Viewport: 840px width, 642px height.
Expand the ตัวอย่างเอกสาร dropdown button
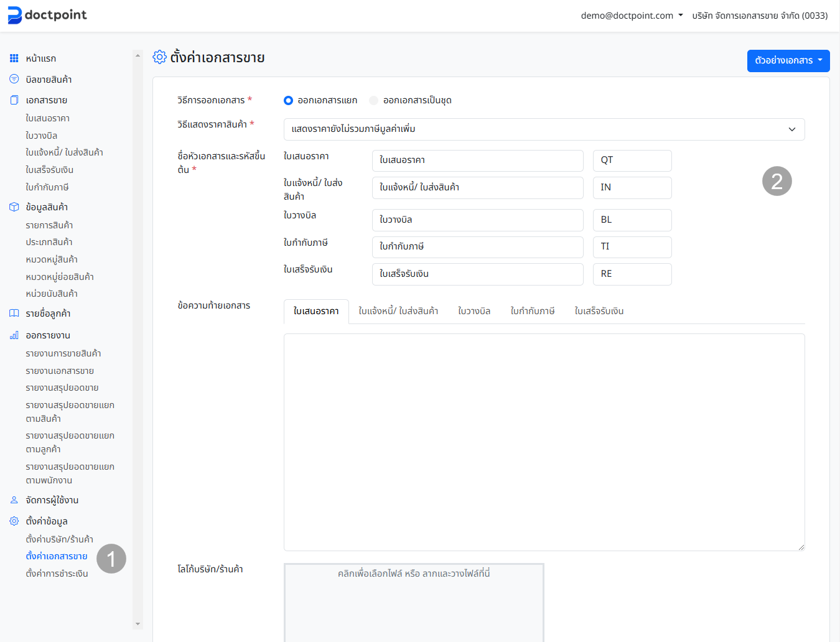pos(788,61)
